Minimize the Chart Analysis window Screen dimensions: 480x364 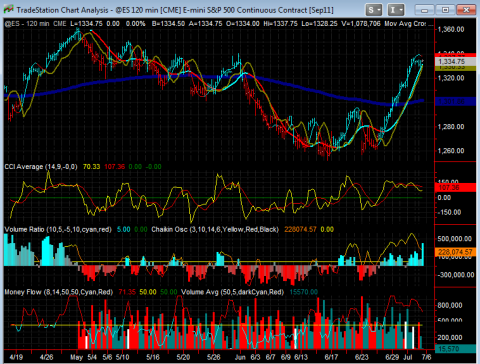click(424, 10)
